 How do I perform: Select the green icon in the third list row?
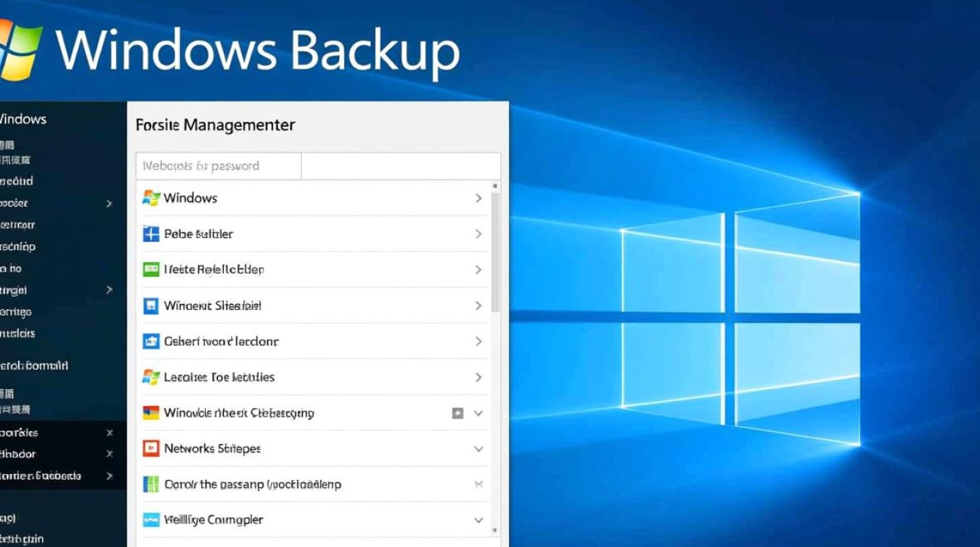[x=151, y=270]
